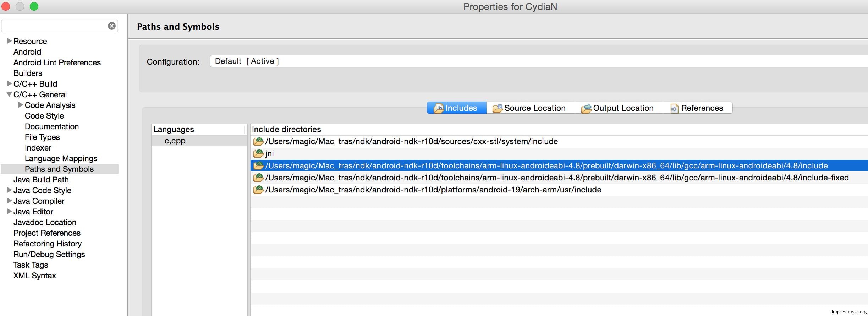This screenshot has width=868, height=316.
Task: Switch to the Source Location tab
Action: point(534,108)
